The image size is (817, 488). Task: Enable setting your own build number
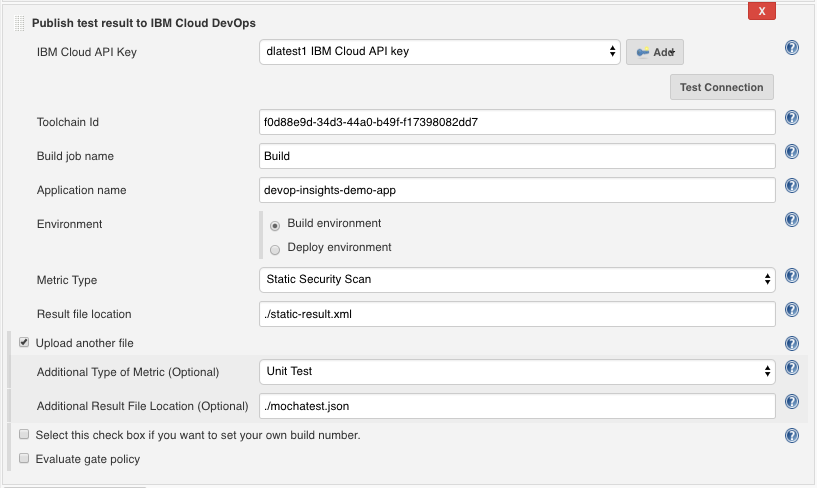[24, 434]
